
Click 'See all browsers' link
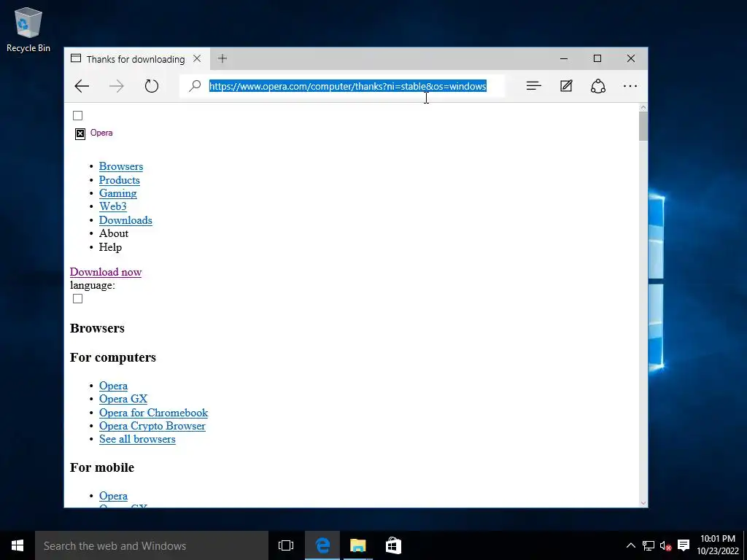tap(137, 439)
